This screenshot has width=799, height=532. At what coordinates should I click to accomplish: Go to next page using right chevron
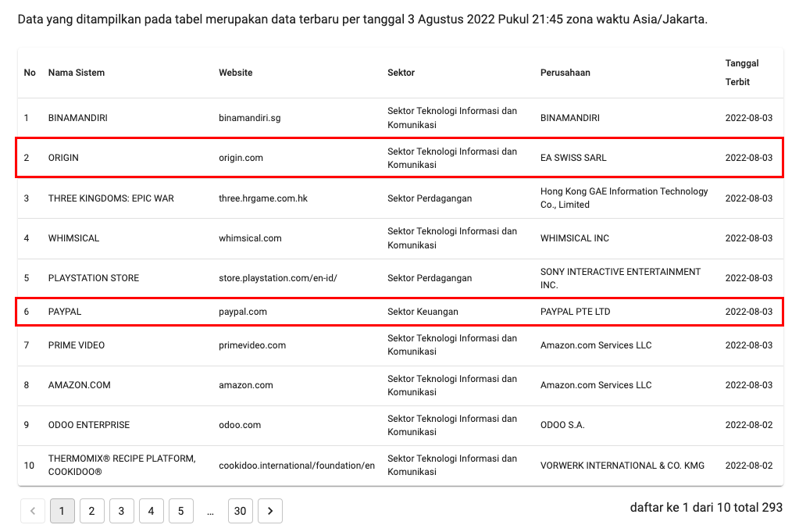[x=269, y=511]
